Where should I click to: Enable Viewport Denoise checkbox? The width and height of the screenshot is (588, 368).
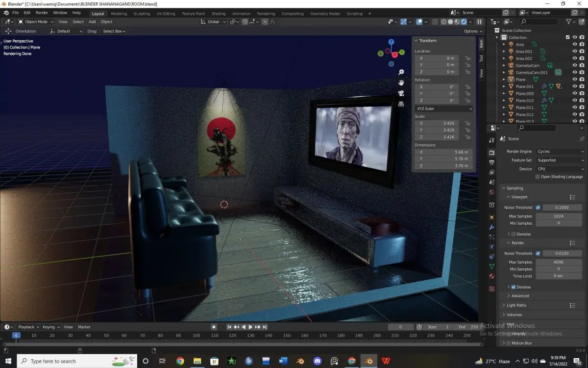click(x=514, y=234)
